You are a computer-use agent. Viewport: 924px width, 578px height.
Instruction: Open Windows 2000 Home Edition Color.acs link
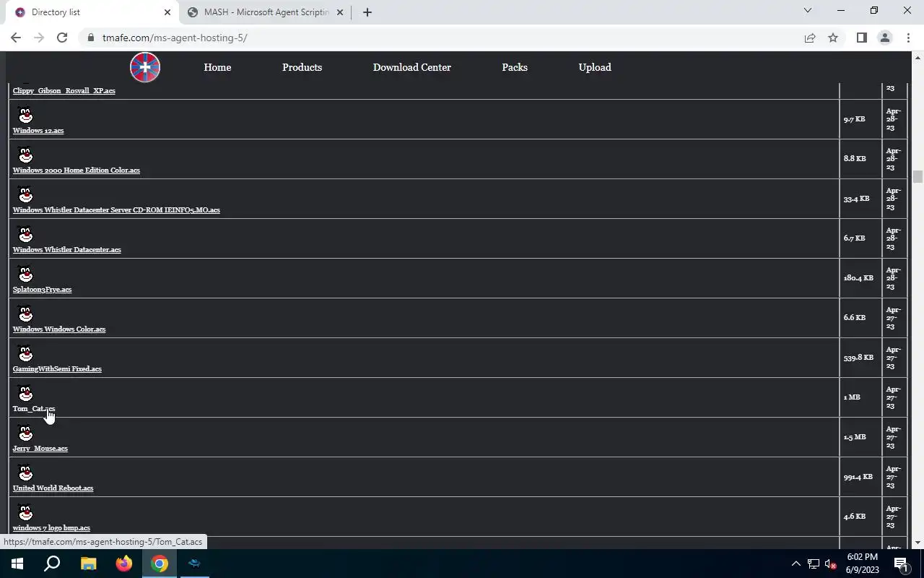click(77, 171)
